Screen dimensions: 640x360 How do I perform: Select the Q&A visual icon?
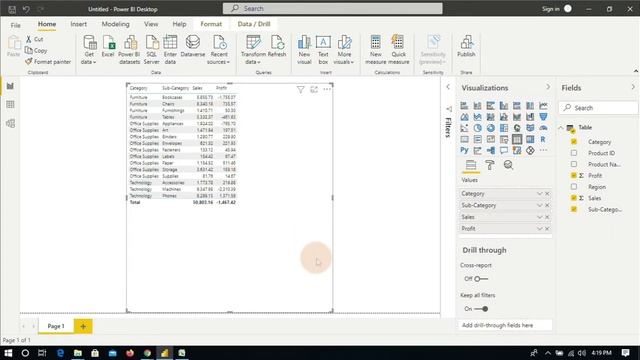(504, 150)
